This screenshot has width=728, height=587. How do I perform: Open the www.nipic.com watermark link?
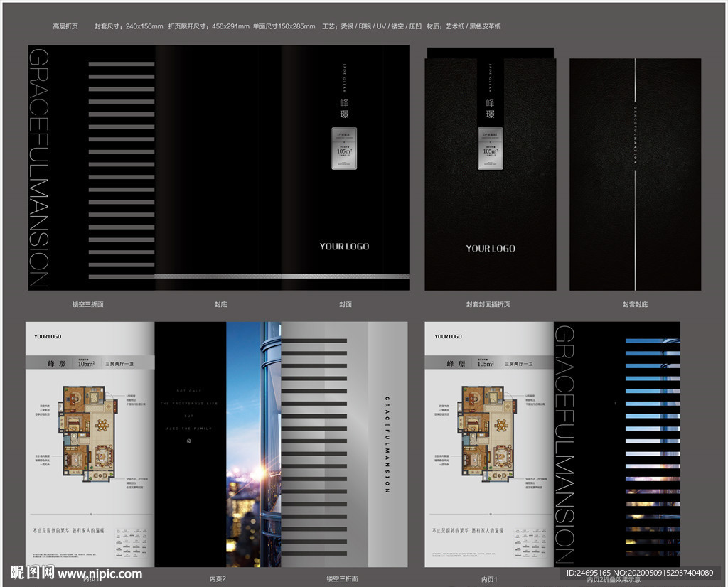click(x=100, y=573)
